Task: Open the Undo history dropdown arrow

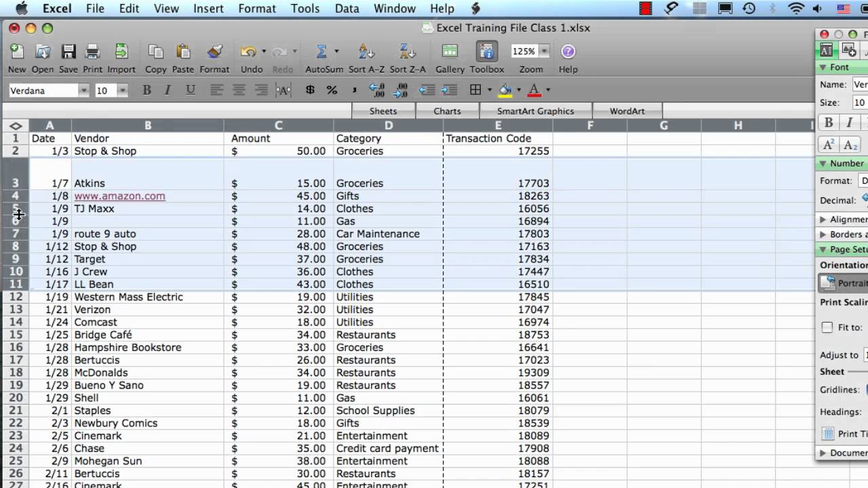Action: [x=263, y=52]
